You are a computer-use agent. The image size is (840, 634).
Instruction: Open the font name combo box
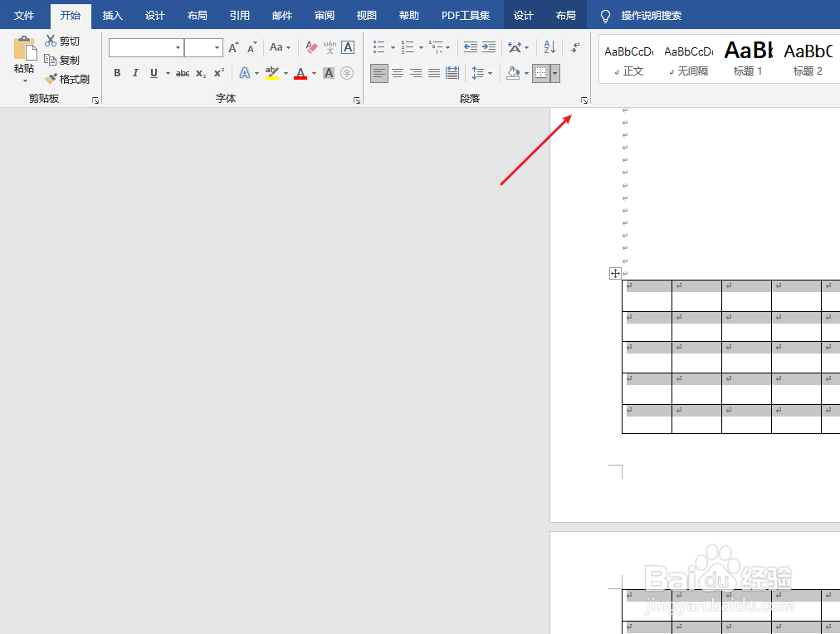[x=146, y=47]
